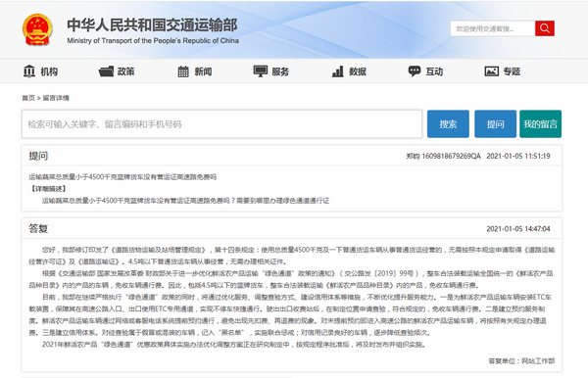The height and width of the screenshot is (378, 588).
Task: Click the ministry title 中华人民共和国交通运输部
Action: coord(152,25)
